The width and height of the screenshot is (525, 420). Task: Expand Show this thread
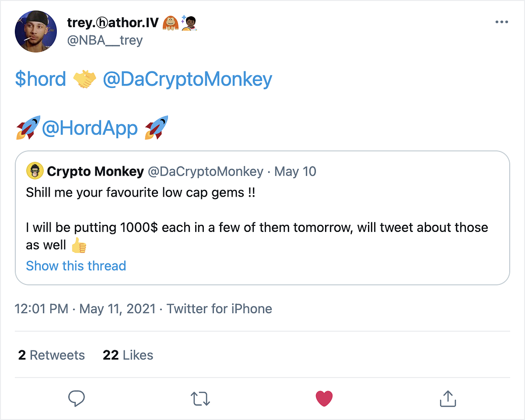coord(76,266)
